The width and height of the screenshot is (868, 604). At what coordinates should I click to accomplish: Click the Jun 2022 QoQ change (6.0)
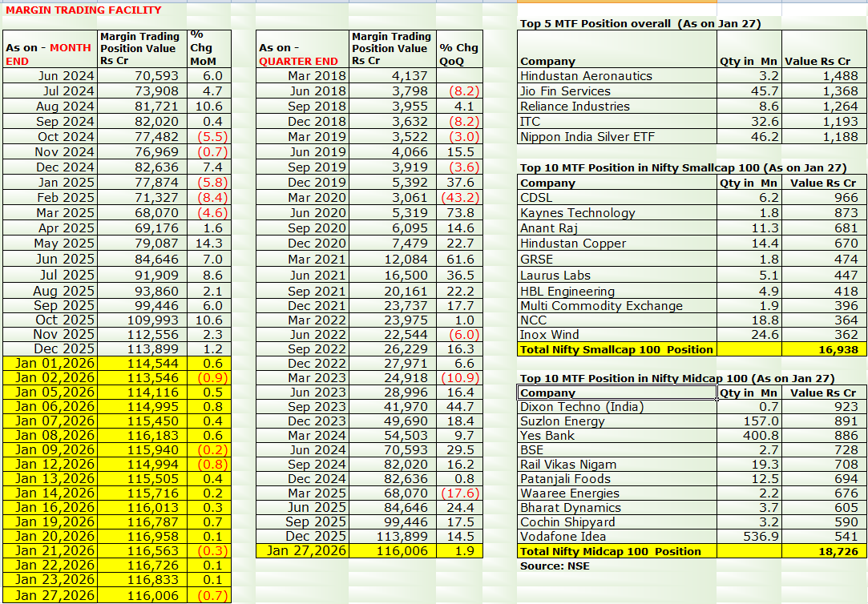coord(459,335)
